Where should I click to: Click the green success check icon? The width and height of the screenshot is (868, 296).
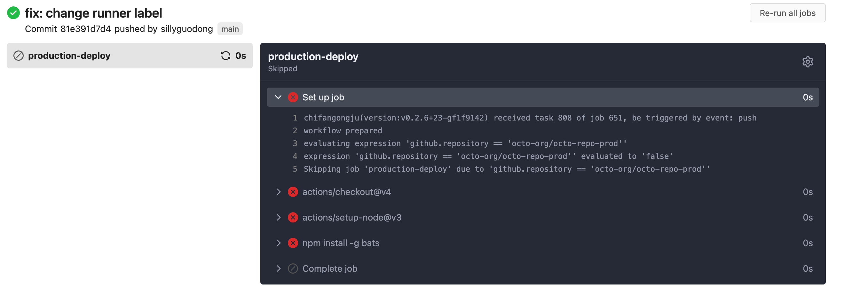(x=13, y=13)
